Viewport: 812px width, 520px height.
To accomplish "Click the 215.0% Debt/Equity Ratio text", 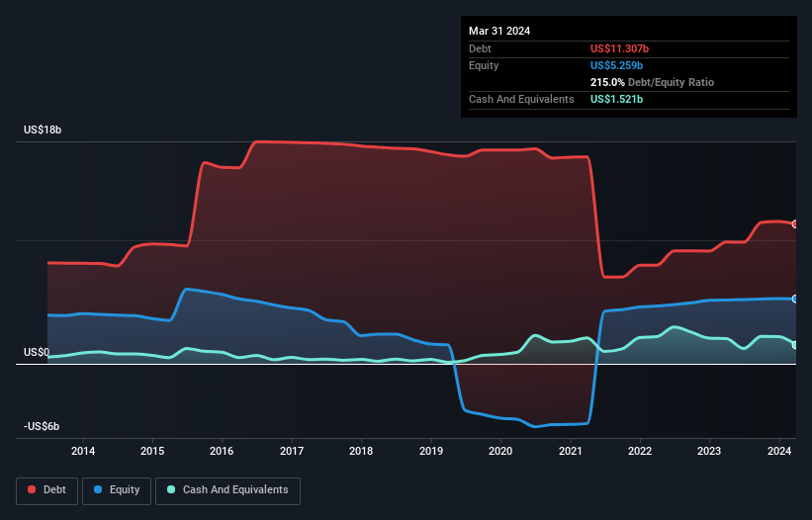I will (x=652, y=82).
